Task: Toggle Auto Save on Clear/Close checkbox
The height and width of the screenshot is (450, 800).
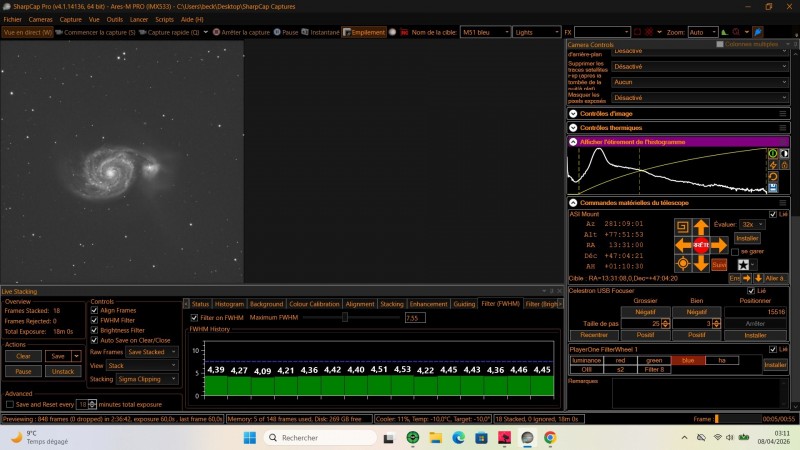Action: pos(94,340)
